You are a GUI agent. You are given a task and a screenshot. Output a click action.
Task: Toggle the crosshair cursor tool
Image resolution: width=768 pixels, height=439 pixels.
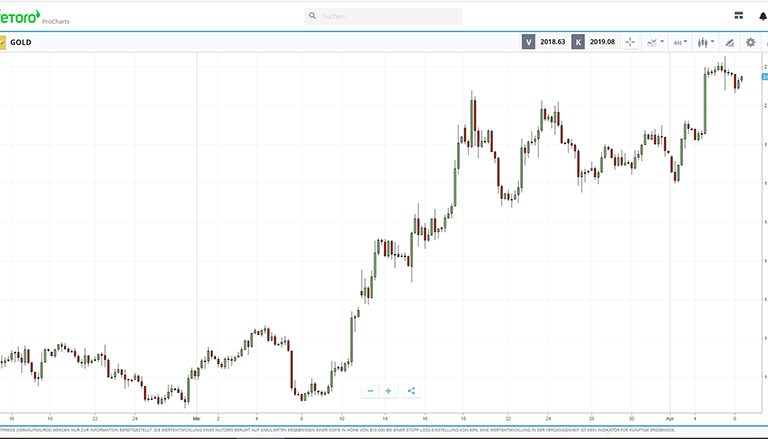click(630, 42)
